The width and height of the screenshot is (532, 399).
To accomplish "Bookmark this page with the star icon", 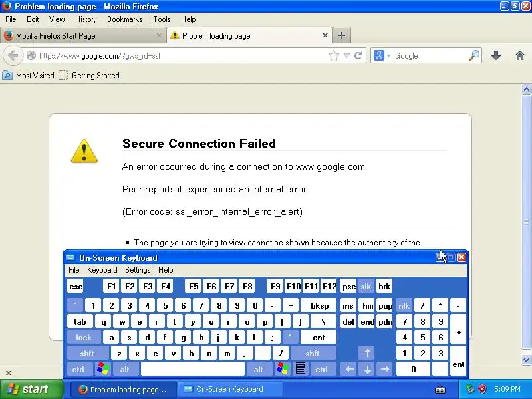I will pyautogui.click(x=334, y=56).
